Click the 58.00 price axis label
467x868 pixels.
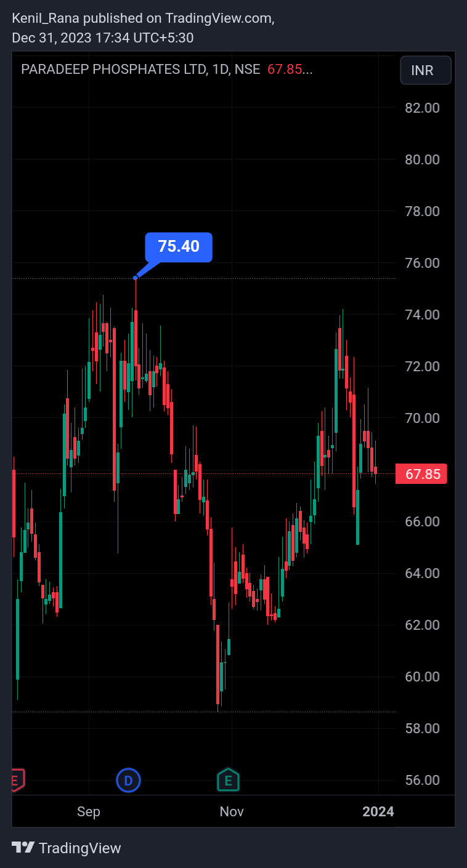pos(422,728)
